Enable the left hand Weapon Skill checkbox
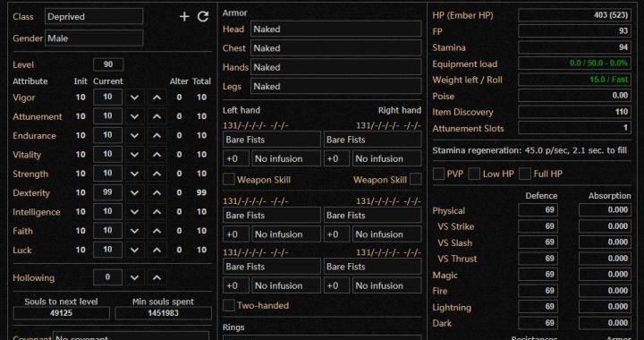Screen dimensions: 644x340 [x=229, y=180]
